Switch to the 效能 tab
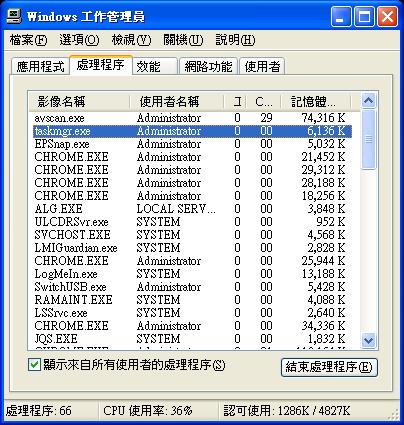 coord(154,66)
